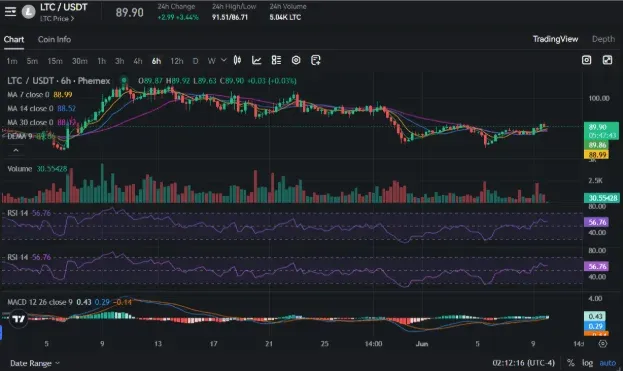Select the MA 7 close indicator legend

(x=40, y=95)
